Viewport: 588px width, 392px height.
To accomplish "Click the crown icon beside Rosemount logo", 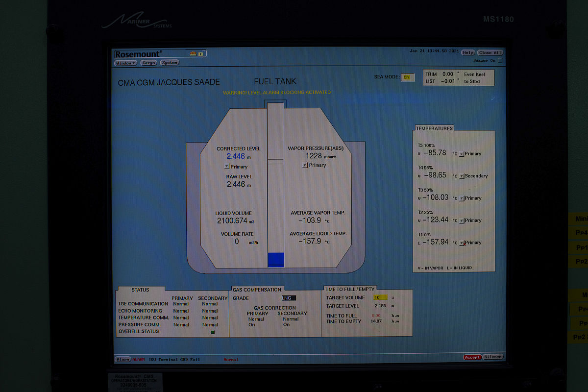I will pyautogui.click(x=193, y=53).
